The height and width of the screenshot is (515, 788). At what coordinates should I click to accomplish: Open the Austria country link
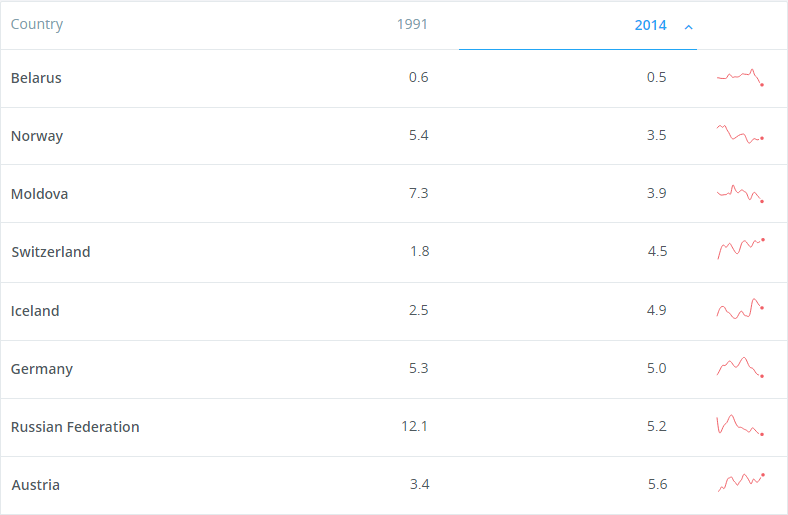36,485
